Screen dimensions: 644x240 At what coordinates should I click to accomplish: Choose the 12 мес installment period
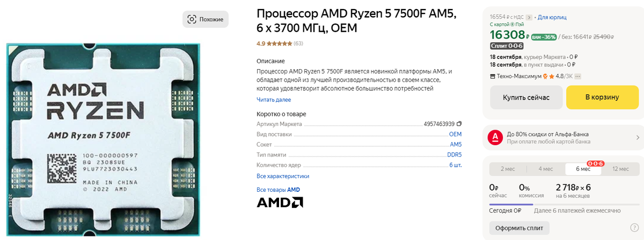[x=620, y=169]
